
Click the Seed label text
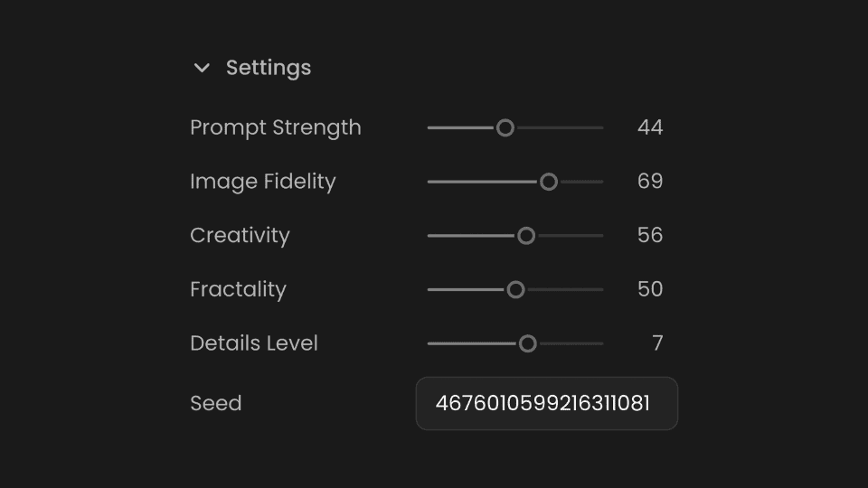(x=216, y=403)
